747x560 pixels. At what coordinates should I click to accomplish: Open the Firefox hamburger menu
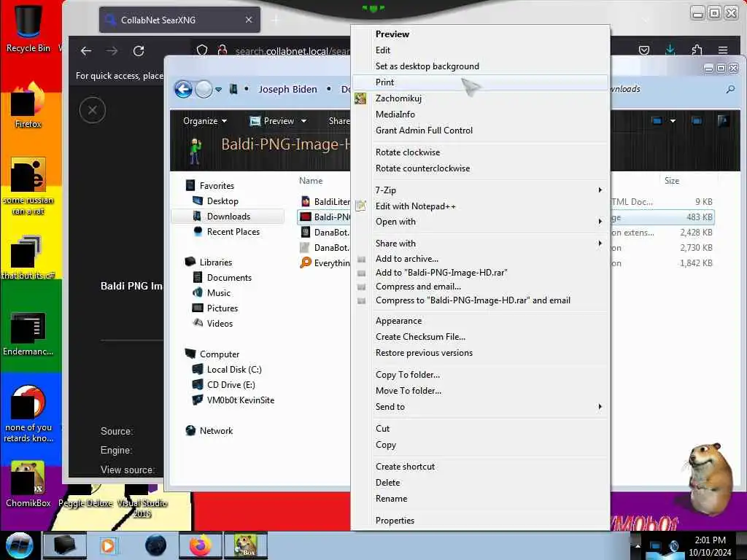click(723, 50)
